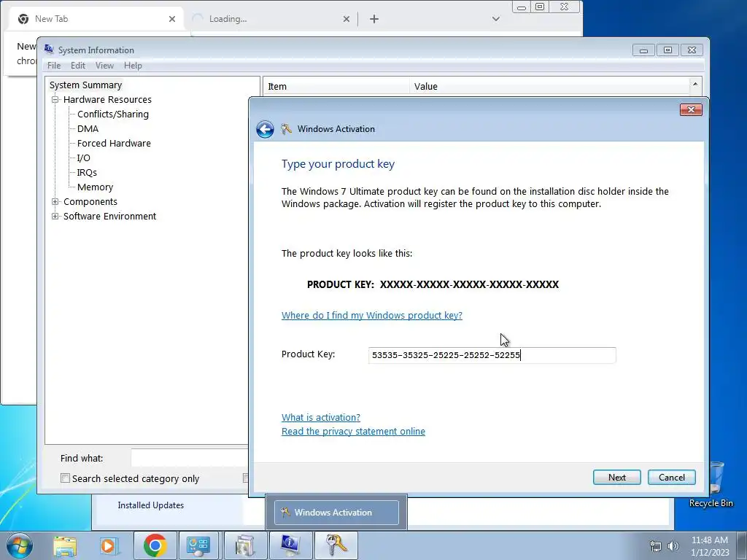This screenshot has height=560, width=747.
Task: Click the Cancel button
Action: (x=672, y=477)
